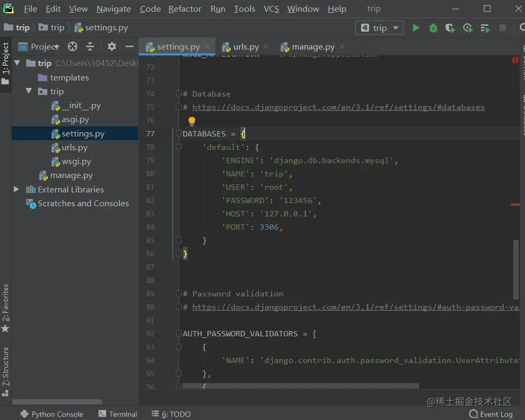Select opened file locate target icon
The height and width of the screenshot is (420, 525).
(x=72, y=46)
